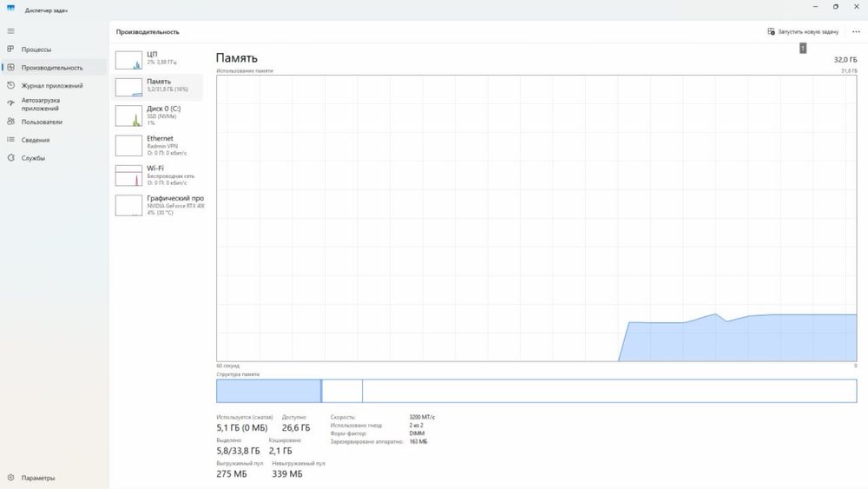The image size is (868, 489).
Task: Minimize the Диспетчер задач window
Action: [815, 7]
